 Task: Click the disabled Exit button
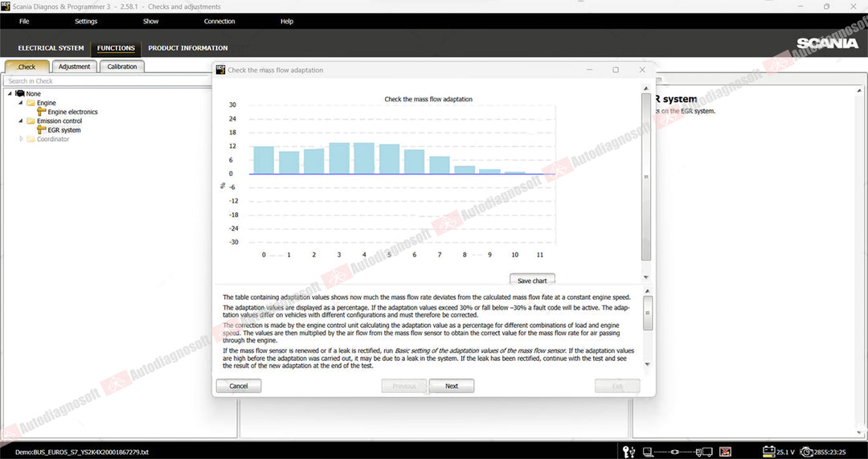(618, 386)
